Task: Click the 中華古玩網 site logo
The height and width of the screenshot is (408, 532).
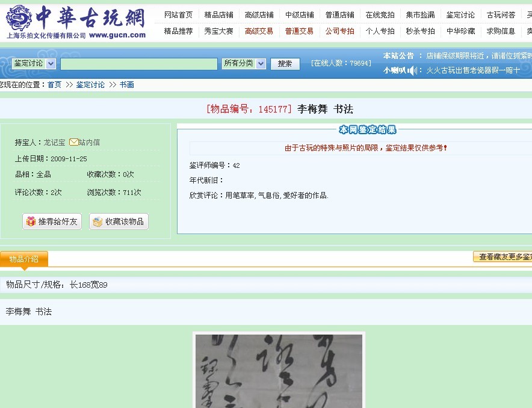Action: coord(76,22)
